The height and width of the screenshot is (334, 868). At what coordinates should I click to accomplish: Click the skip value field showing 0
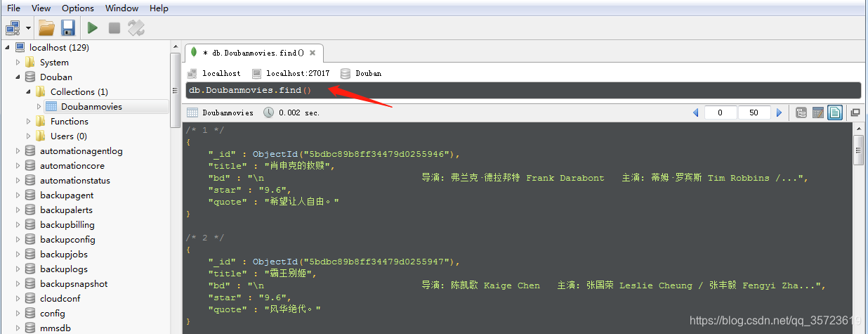(x=721, y=113)
